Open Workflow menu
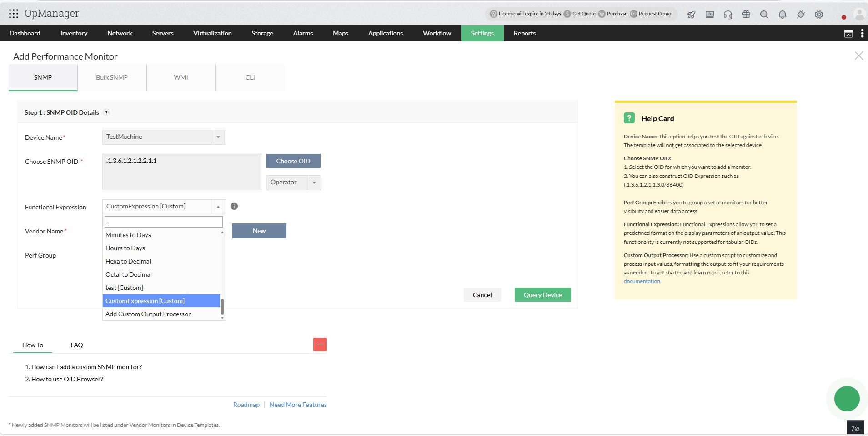 click(x=437, y=33)
